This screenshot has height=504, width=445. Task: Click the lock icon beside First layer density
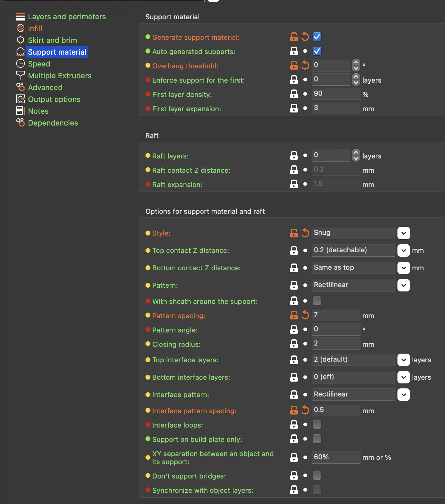[294, 94]
